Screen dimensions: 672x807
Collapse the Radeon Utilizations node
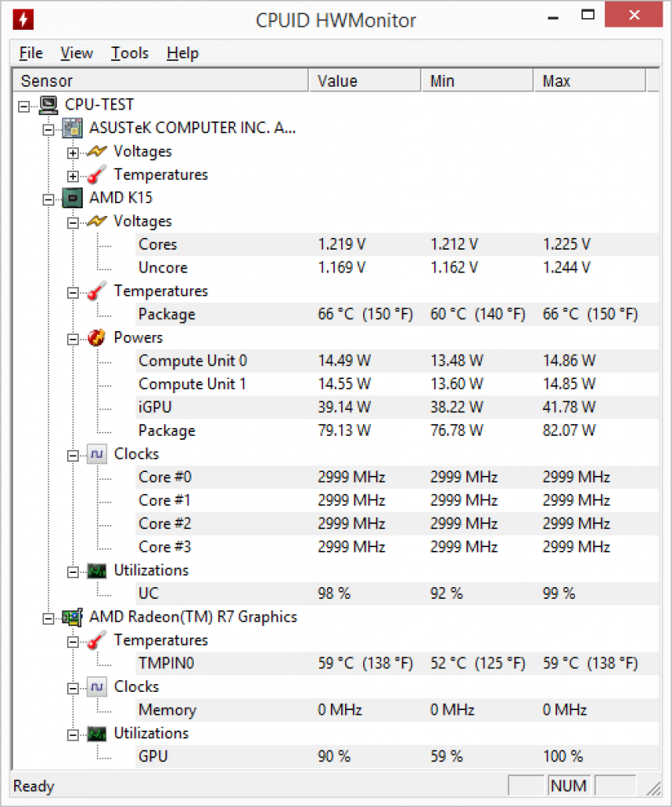[73, 735]
